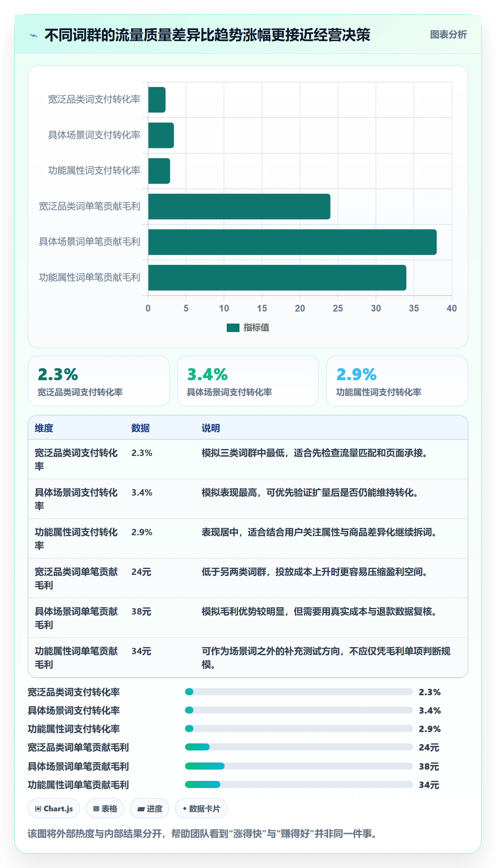Open the 3.4% data card
The height and width of the screenshot is (868, 496).
[x=248, y=381]
